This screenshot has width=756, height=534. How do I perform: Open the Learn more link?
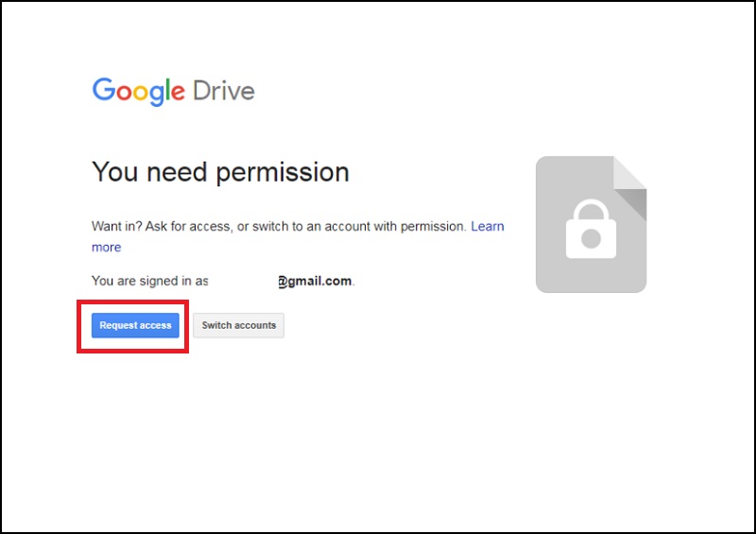click(488, 227)
